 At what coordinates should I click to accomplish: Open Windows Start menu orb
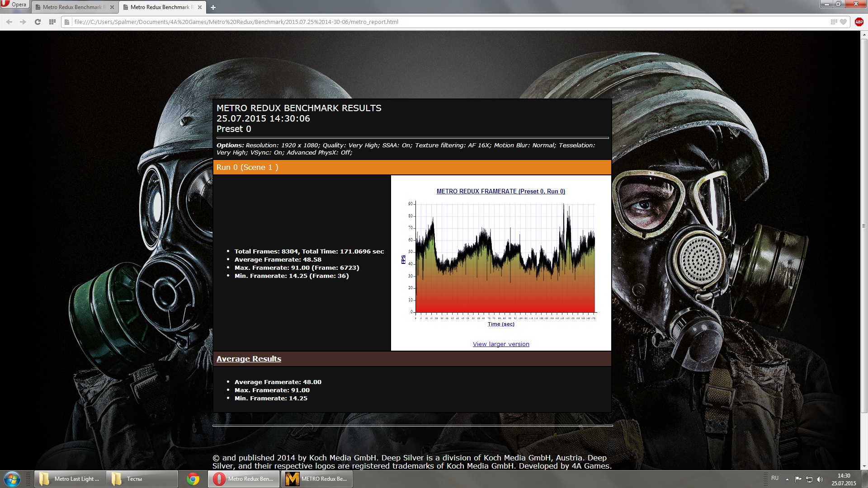pos(12,479)
